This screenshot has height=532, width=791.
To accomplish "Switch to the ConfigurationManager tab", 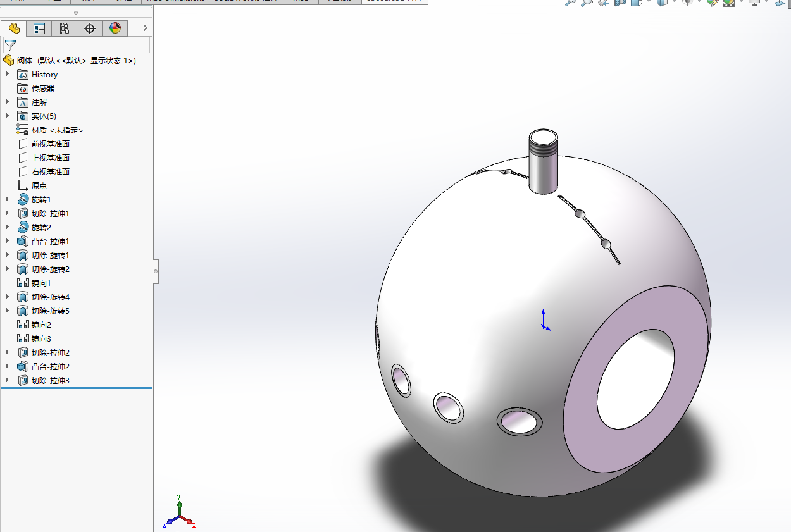I will [65, 28].
